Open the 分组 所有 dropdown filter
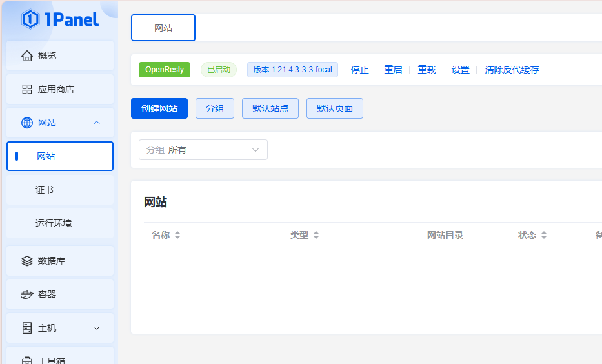 203,150
